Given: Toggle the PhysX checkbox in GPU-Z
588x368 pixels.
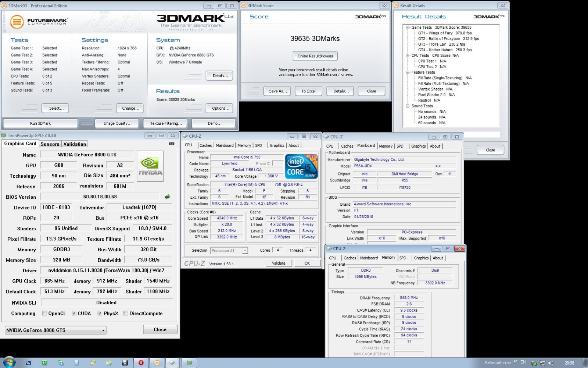Looking at the screenshot, I should click(x=100, y=313).
